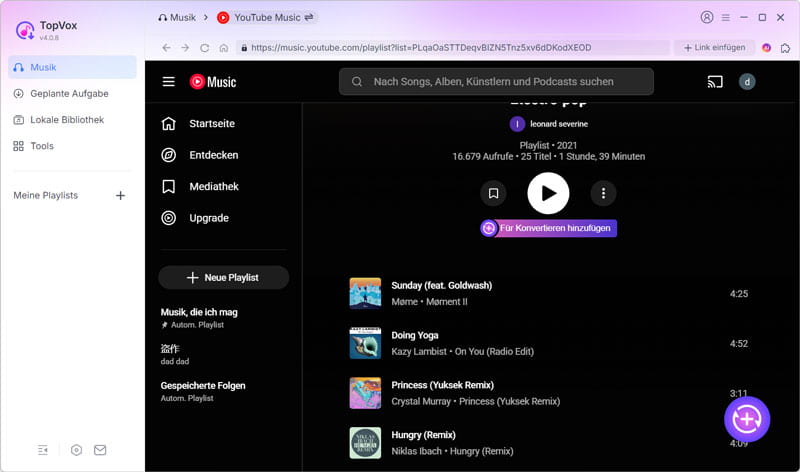Open the cast to device icon
This screenshot has height=472, width=800.
[x=714, y=82]
